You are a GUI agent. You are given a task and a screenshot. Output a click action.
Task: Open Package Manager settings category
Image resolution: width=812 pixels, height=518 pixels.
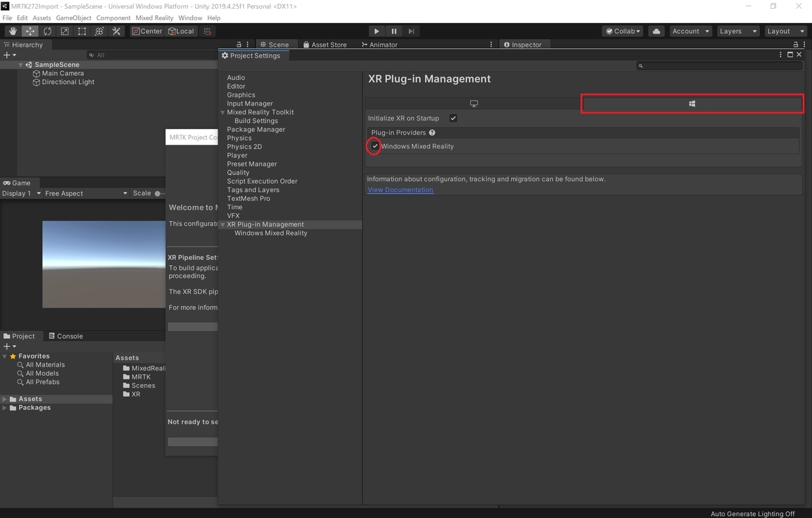click(256, 130)
